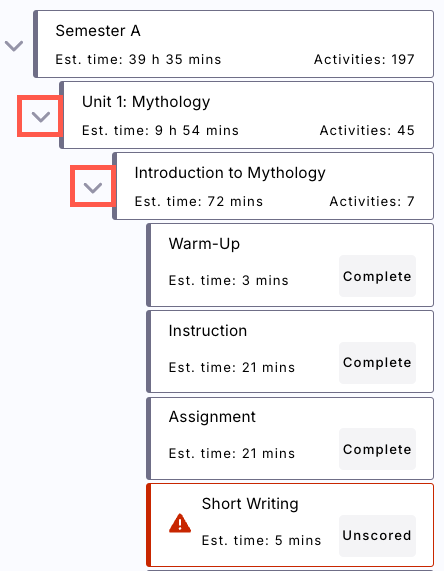Click Unit 1 estimated time text
444x571 pixels.
click(x=160, y=130)
